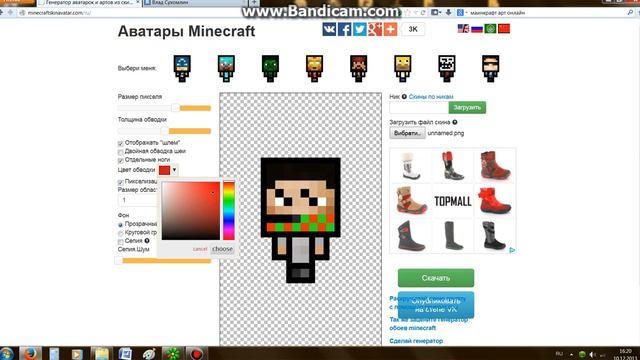Open the Bandicam record taskbar icon

[x=197, y=353]
